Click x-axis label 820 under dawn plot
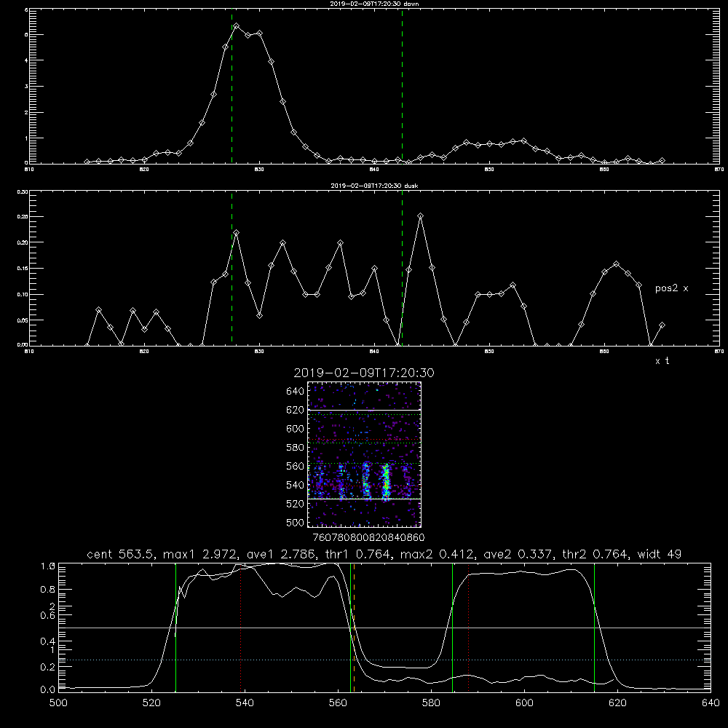 144,170
